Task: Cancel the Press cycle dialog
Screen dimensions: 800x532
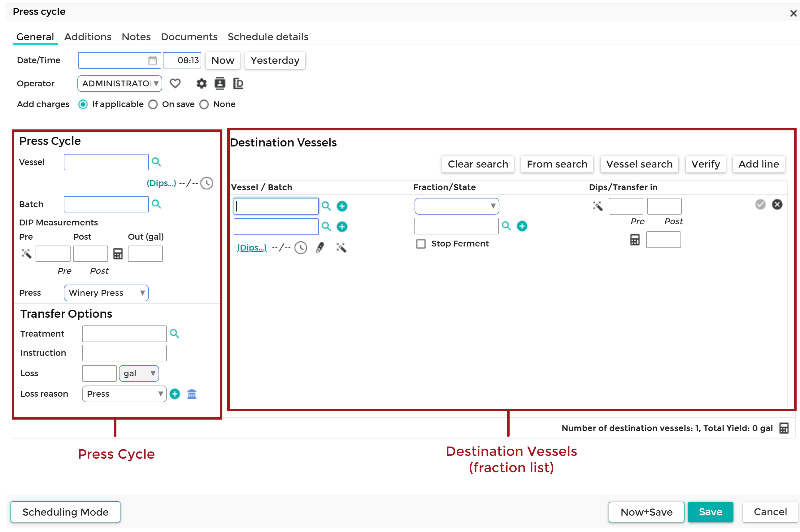Action: click(770, 512)
